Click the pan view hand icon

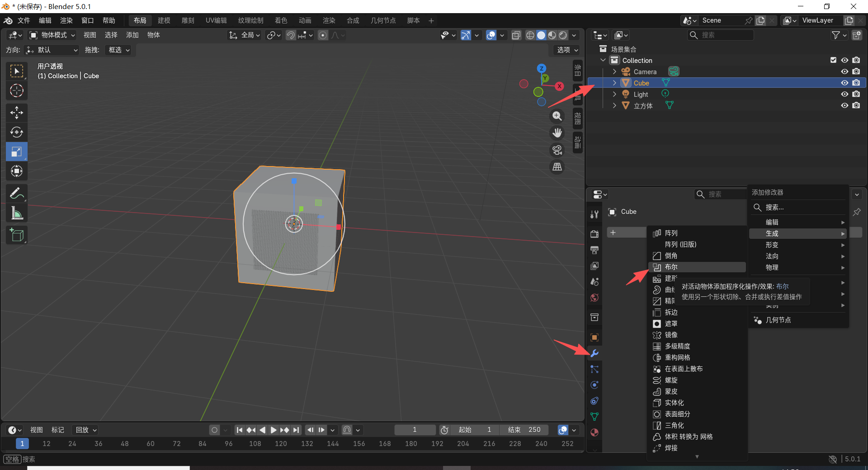(x=557, y=133)
